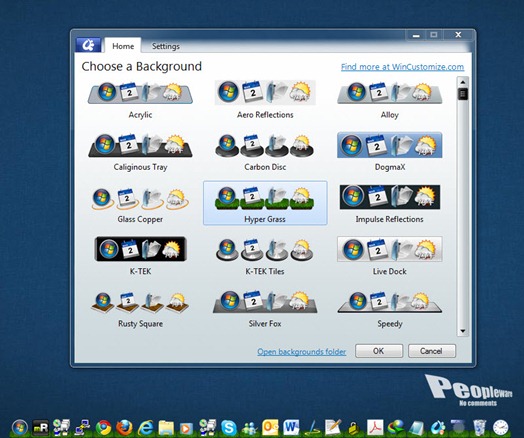
Task: Click the Choose a Background heading
Action: 142,66
